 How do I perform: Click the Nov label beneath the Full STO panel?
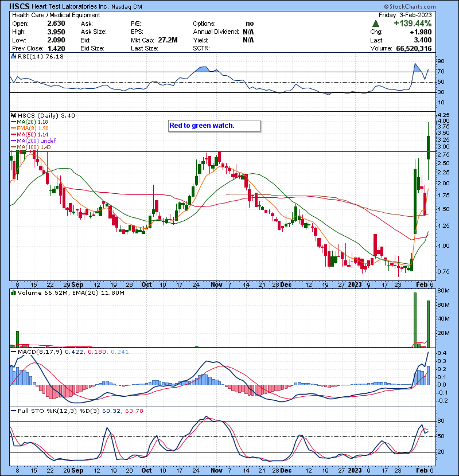coord(216,470)
